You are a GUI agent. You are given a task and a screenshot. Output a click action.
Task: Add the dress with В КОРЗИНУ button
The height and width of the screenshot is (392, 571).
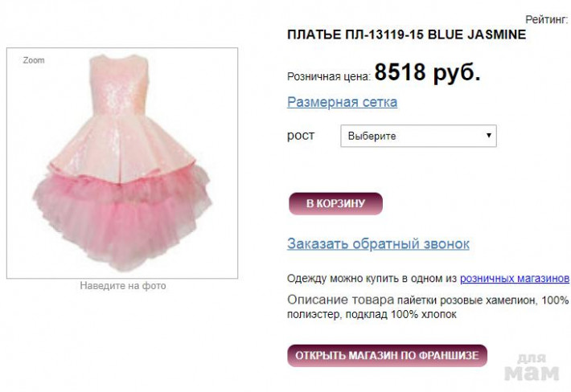click(x=335, y=204)
